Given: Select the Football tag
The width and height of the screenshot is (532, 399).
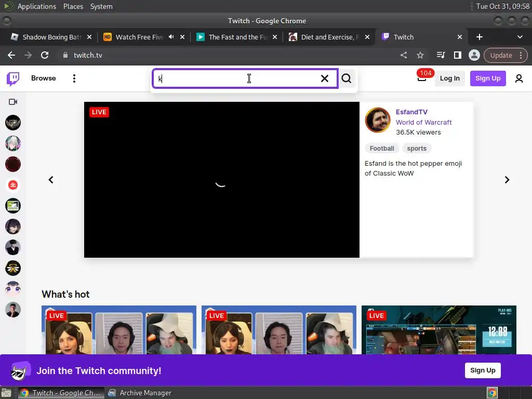Looking at the screenshot, I should click(382, 148).
